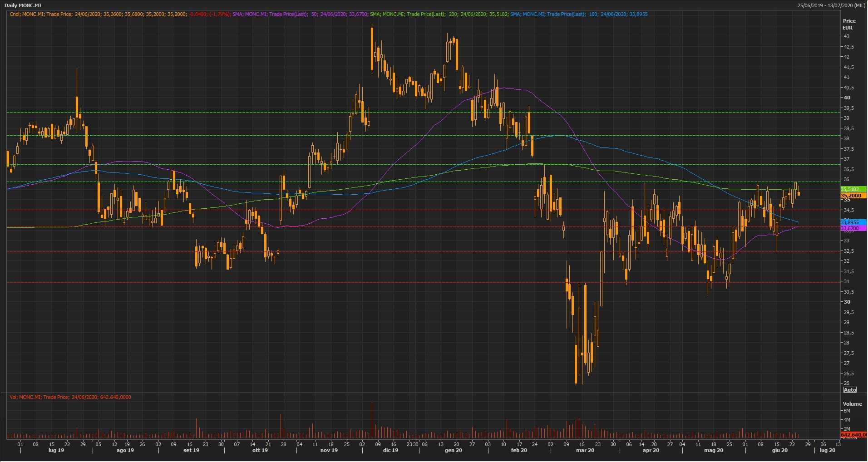Click the mar 20 month label on time axis

[585, 451]
